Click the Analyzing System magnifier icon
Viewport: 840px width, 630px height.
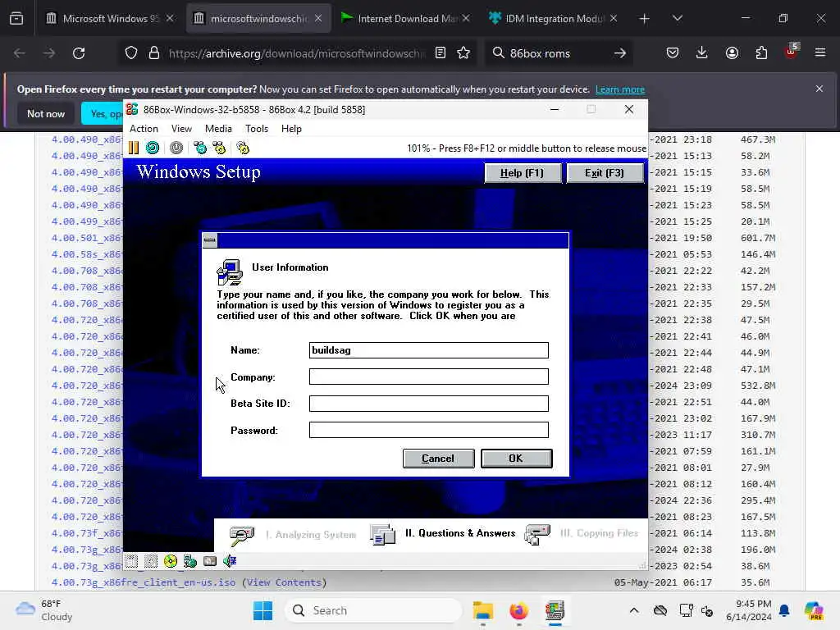coord(242,535)
